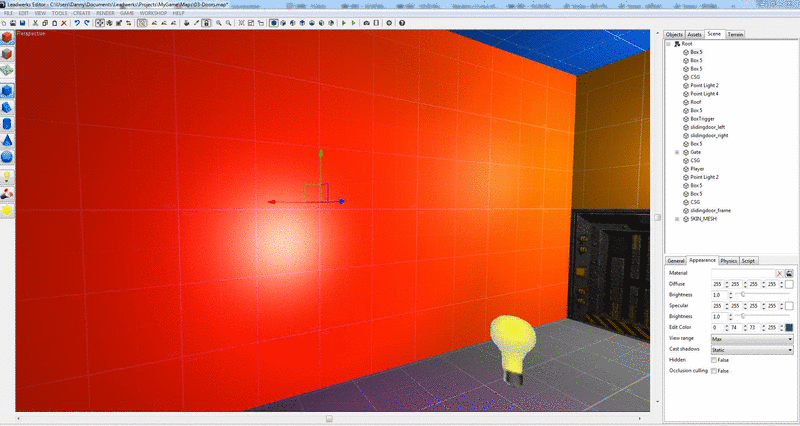Open the Cast shadows dropdown

(x=752, y=349)
